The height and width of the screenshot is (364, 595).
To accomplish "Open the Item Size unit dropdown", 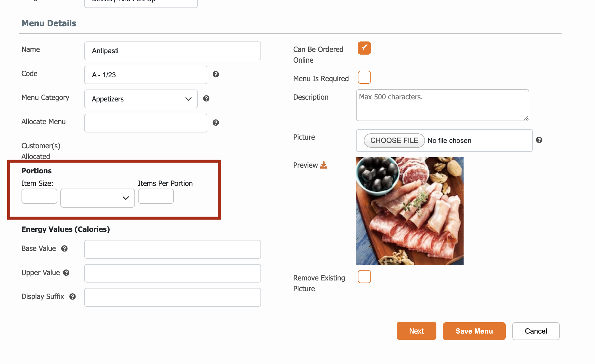I will click(x=98, y=198).
